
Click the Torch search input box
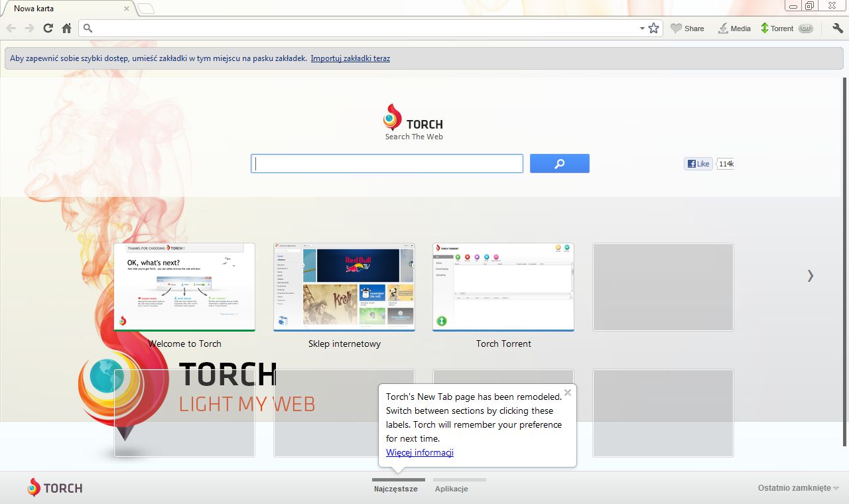387,164
